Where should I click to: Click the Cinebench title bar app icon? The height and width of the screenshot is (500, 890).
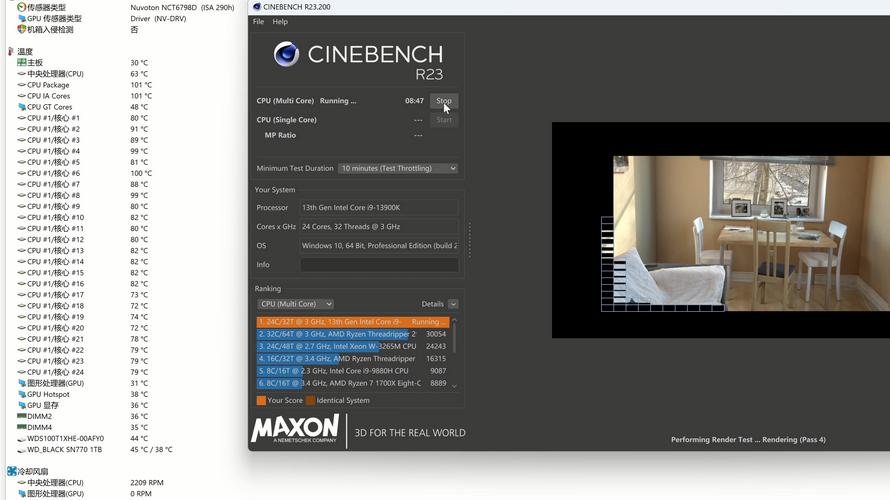[x=257, y=7]
